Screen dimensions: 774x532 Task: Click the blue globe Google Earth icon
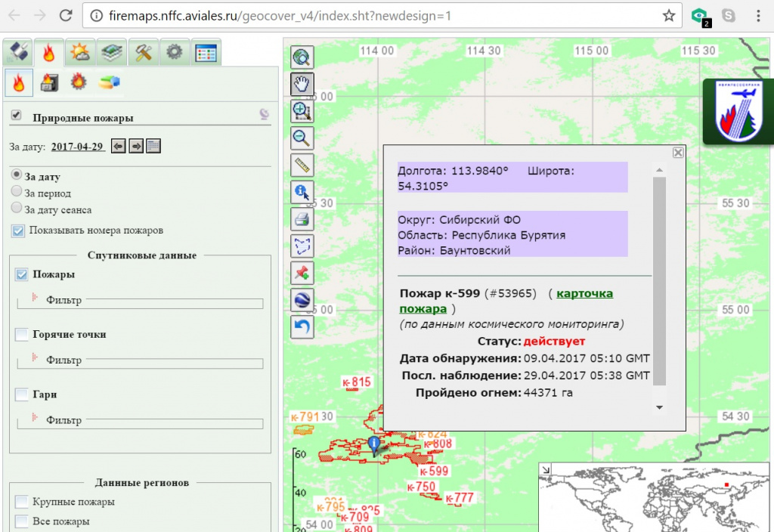pos(302,299)
